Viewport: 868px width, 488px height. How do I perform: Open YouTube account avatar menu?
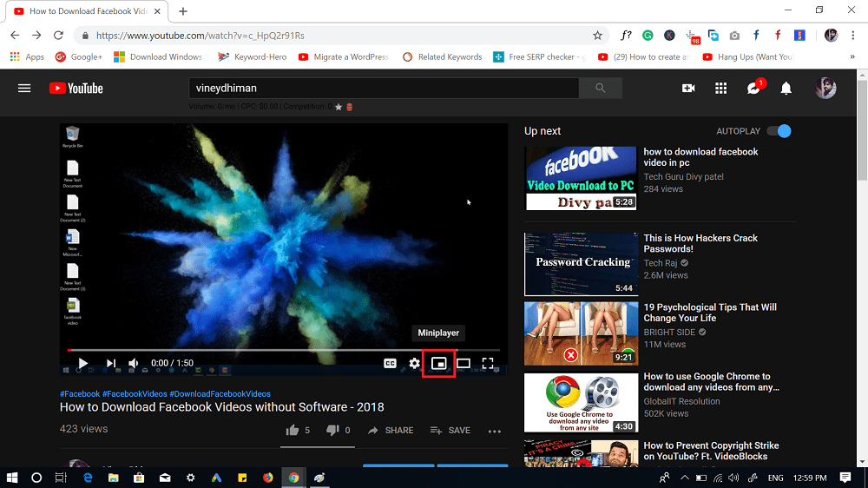tap(825, 88)
